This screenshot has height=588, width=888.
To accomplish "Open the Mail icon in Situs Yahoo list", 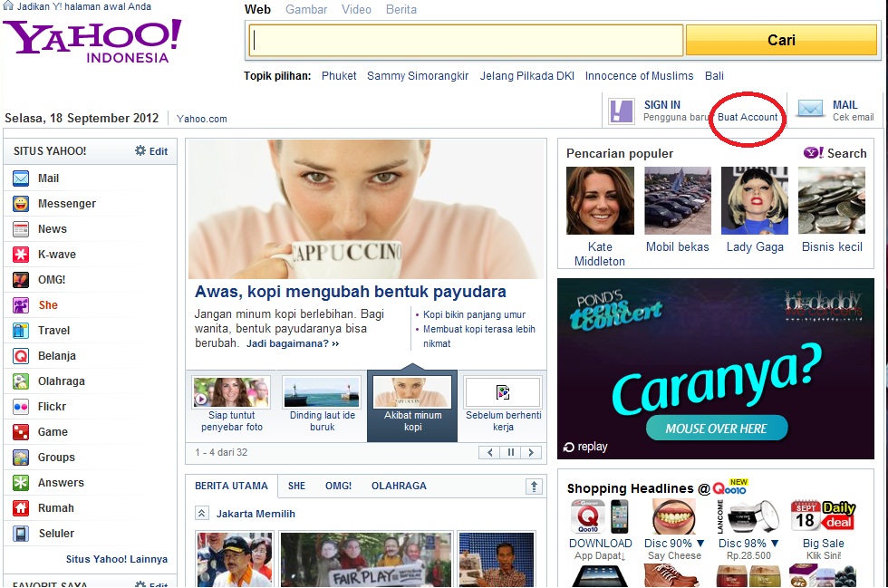I will pyautogui.click(x=21, y=178).
